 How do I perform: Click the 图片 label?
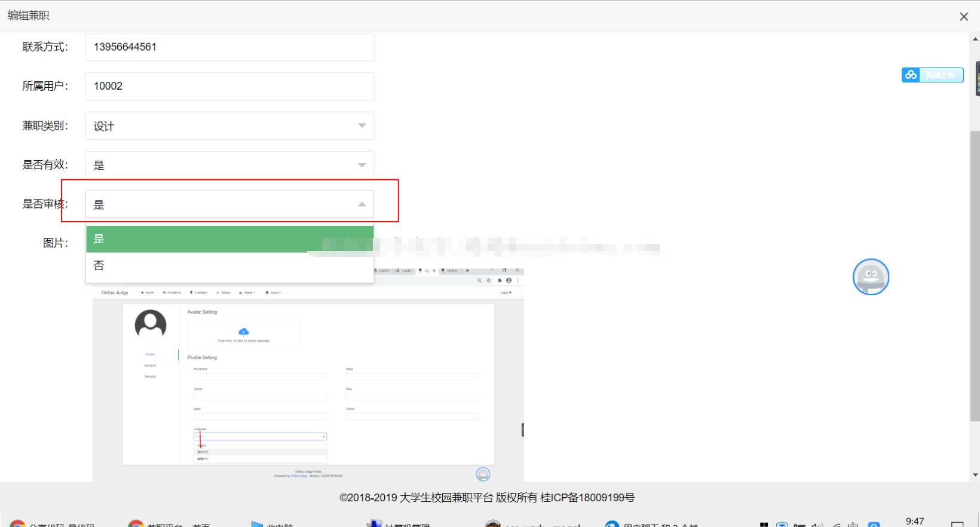(56, 243)
